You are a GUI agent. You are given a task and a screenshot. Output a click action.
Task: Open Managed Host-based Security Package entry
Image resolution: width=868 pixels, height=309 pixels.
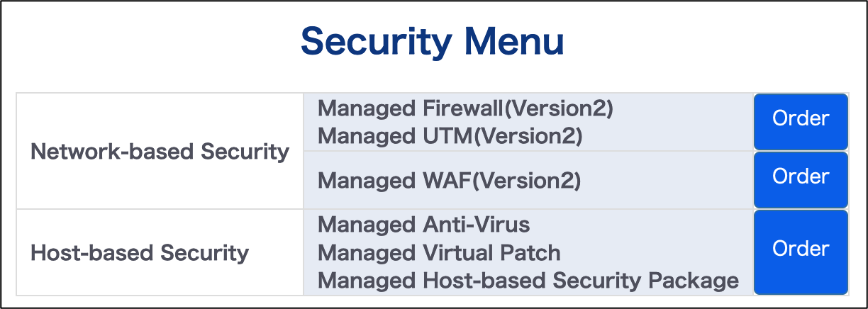[528, 281]
